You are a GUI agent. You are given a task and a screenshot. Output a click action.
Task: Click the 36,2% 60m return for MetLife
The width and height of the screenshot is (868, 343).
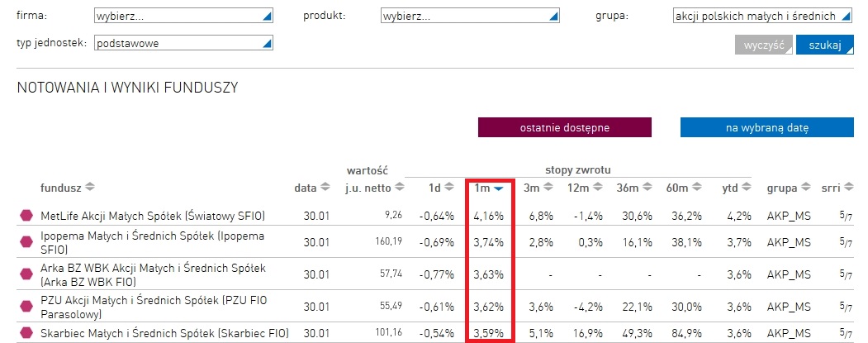point(687,216)
